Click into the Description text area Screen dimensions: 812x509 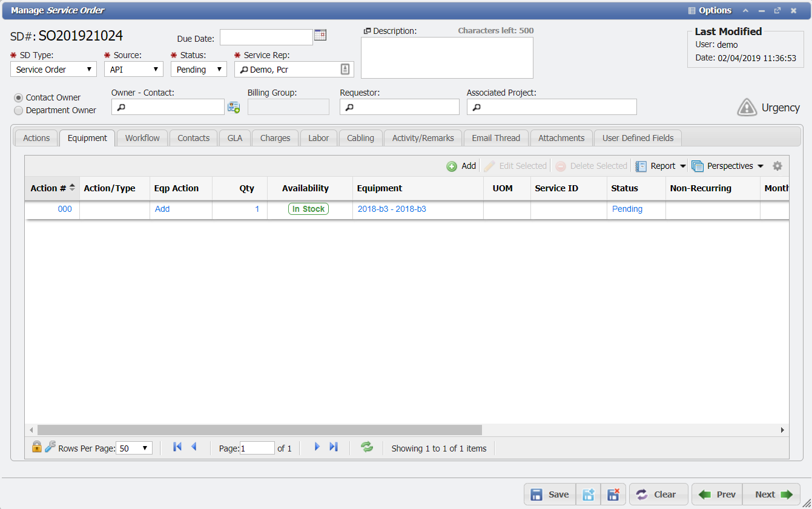[x=447, y=57]
